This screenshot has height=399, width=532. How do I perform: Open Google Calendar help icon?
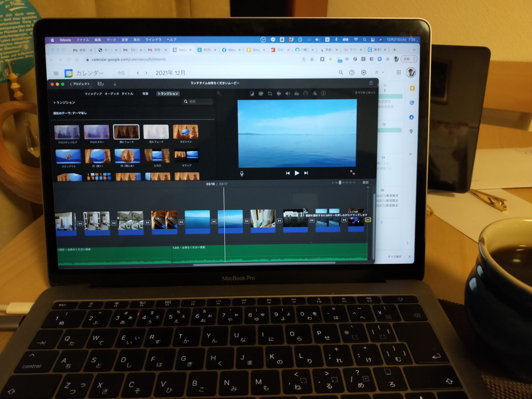[352, 72]
